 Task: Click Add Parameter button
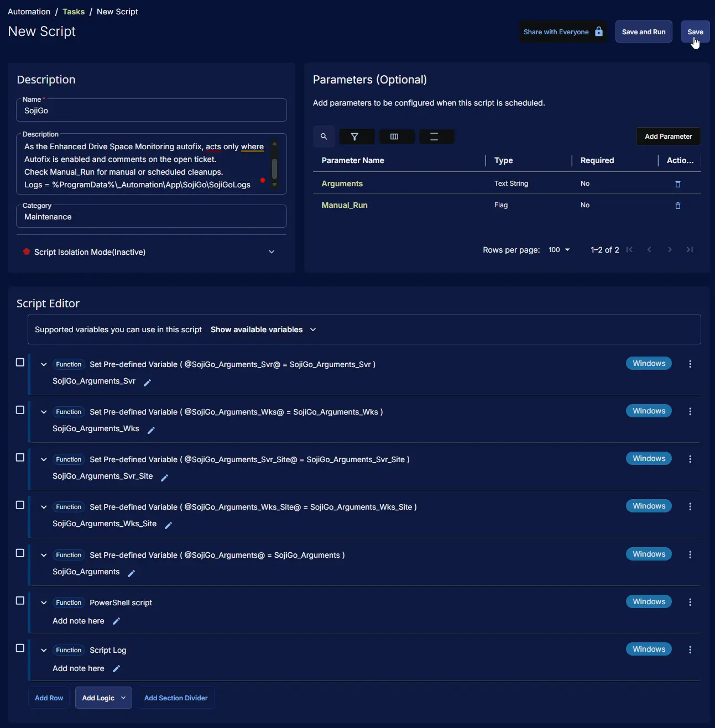(x=668, y=137)
